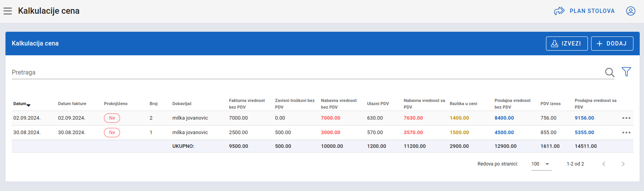Click red nabavna value 3000.00
Screen dimensions: 644x191
click(x=331, y=133)
